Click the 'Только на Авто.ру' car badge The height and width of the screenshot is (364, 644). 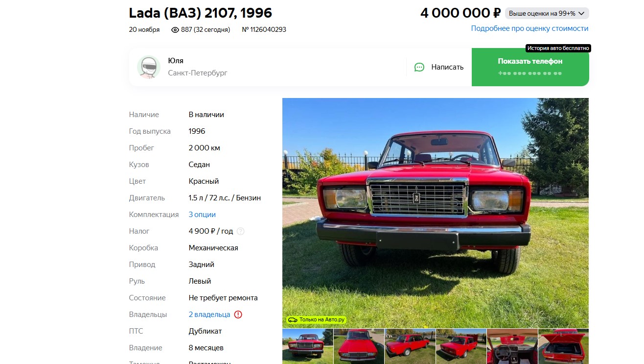click(x=316, y=320)
